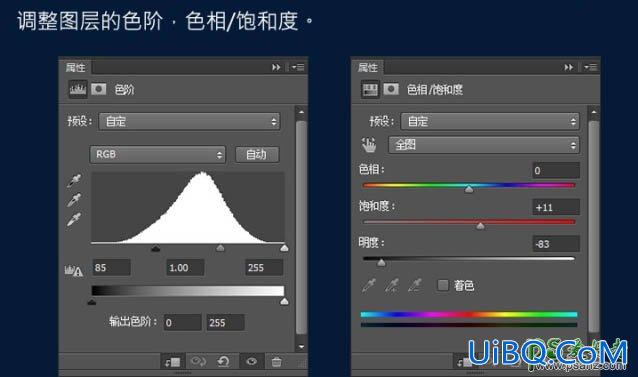Click the gamma input field showing 1.00
The height and width of the screenshot is (377, 638).
coord(185,268)
